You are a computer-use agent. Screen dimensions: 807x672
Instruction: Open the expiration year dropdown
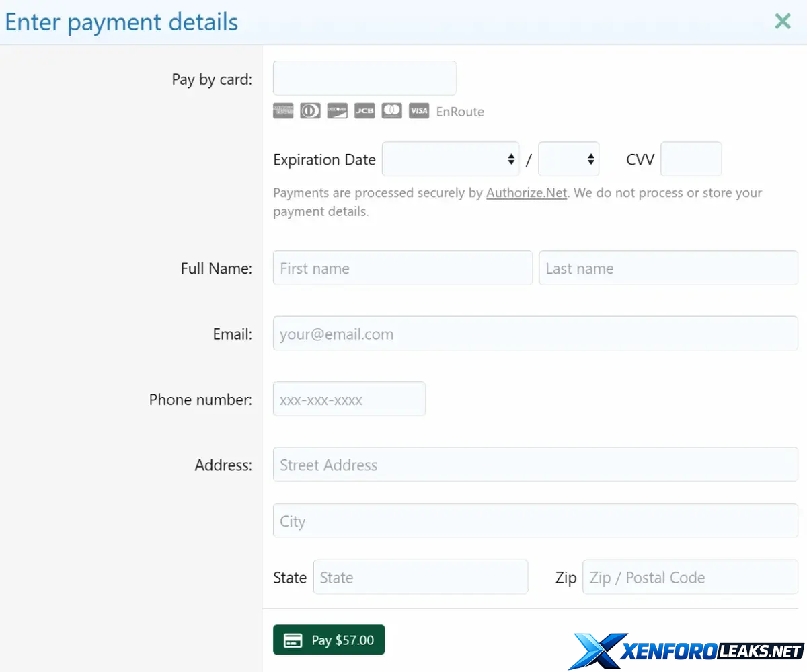[x=568, y=159]
